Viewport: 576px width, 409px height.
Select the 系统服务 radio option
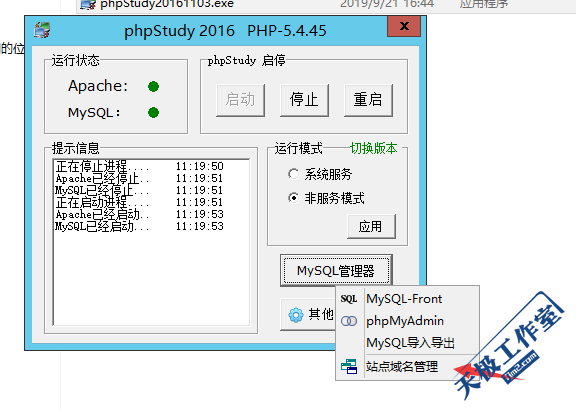click(x=293, y=174)
